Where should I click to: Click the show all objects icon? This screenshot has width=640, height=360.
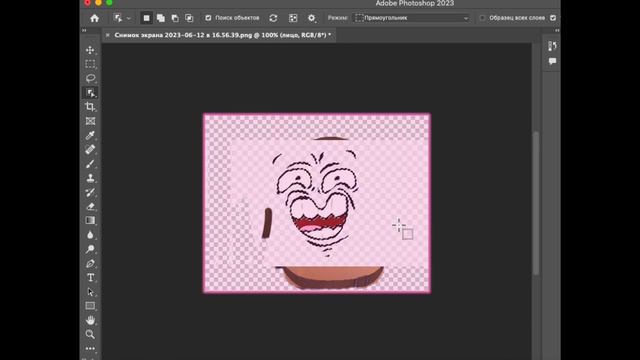point(293,18)
